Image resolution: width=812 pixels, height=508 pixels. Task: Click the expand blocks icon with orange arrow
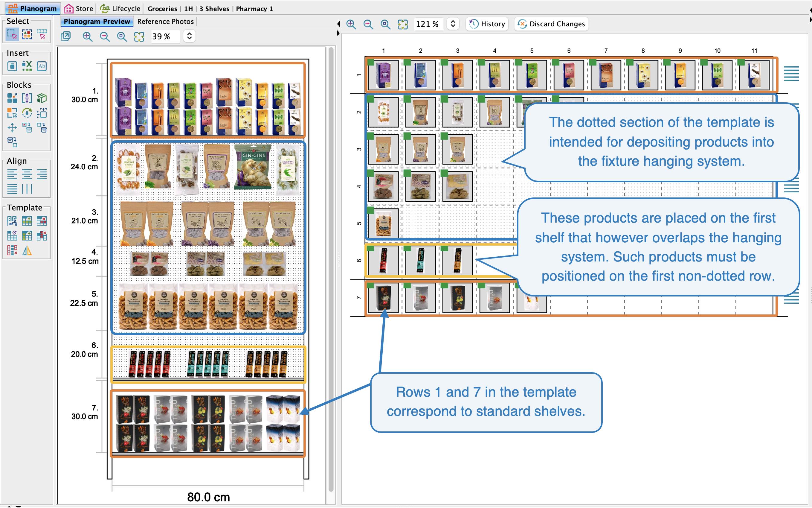coord(12,98)
